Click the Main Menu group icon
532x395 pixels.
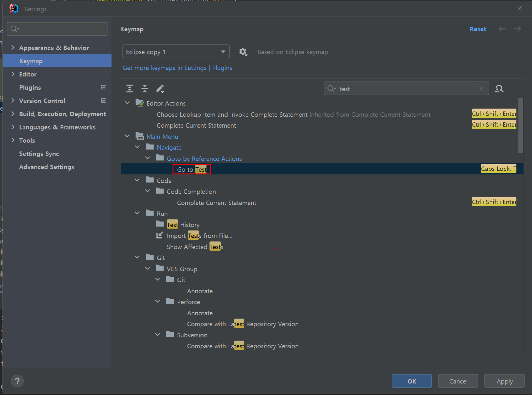tap(139, 136)
